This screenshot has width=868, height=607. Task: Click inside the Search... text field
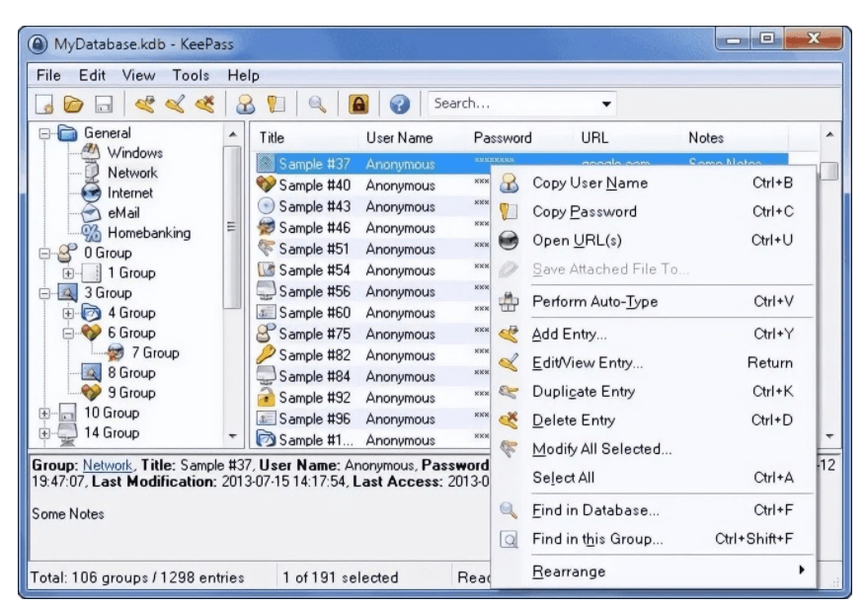coord(513,104)
